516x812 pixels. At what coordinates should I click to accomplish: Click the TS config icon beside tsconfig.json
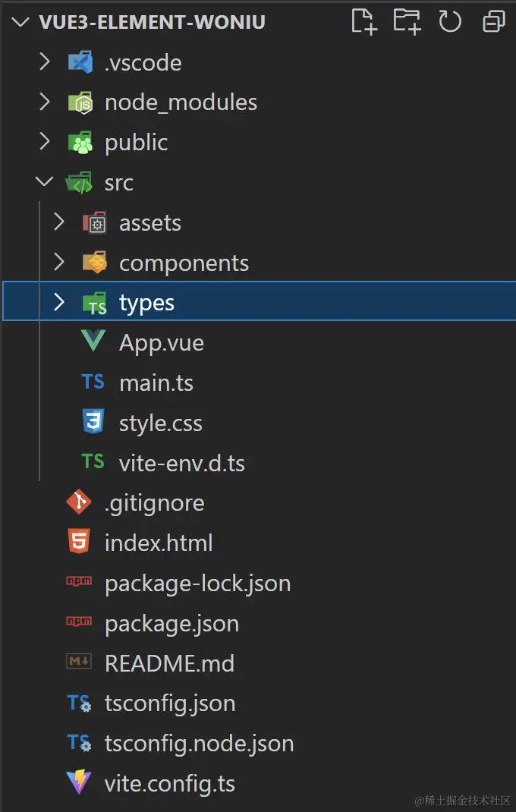coord(79,703)
